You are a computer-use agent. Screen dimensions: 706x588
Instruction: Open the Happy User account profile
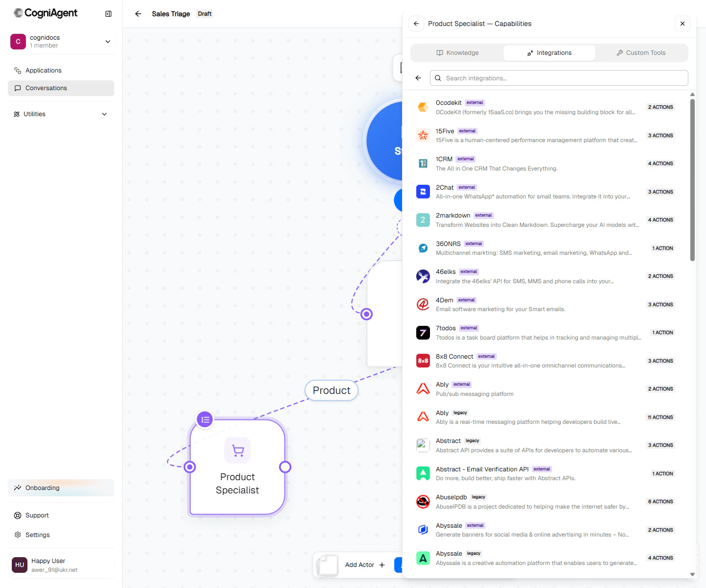[61, 565]
